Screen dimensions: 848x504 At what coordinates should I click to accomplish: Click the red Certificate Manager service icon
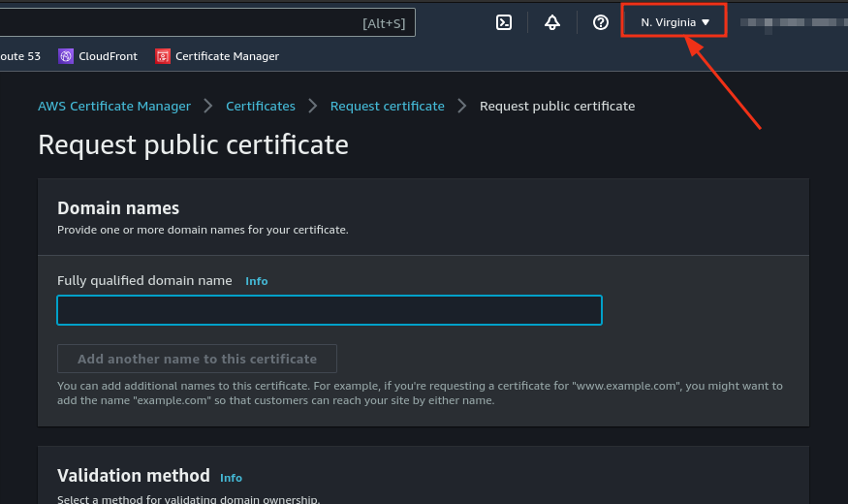pos(163,56)
